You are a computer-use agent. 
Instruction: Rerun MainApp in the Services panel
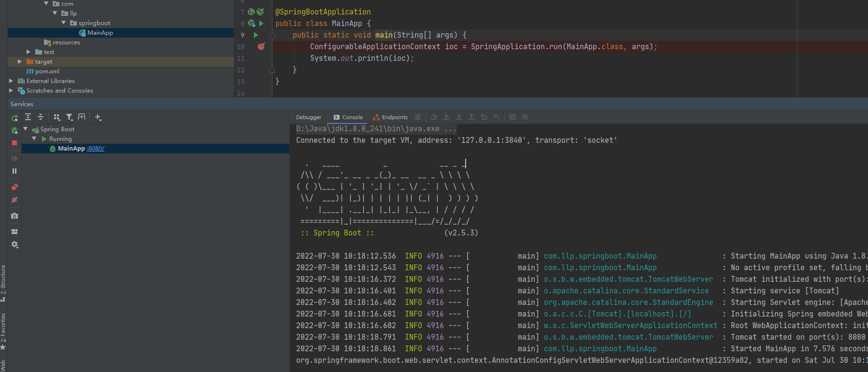click(14, 118)
